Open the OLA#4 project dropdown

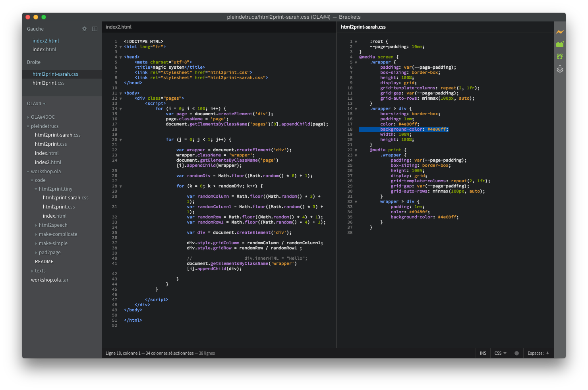click(36, 104)
